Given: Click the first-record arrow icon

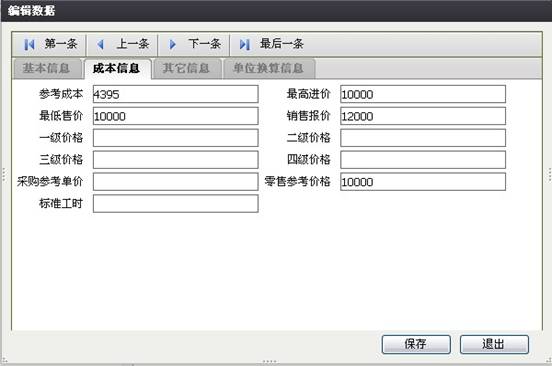Looking at the screenshot, I should (x=29, y=44).
